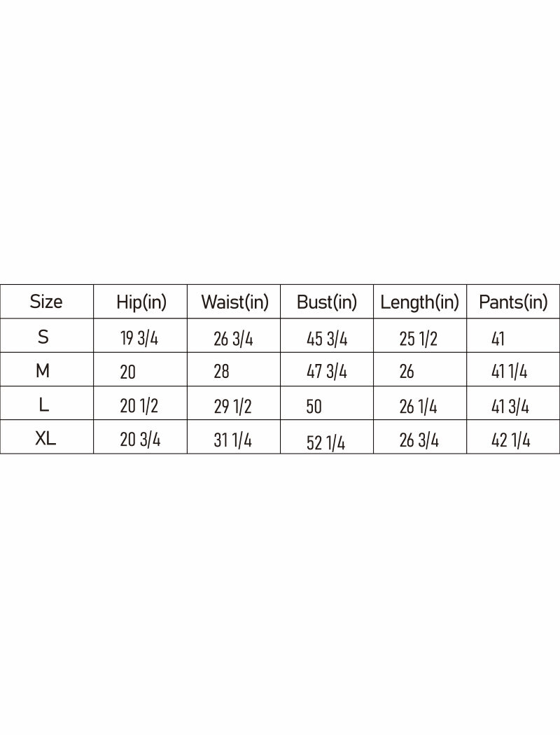Click the Pants(in) column header
This screenshot has width=560, height=735.
click(x=513, y=302)
